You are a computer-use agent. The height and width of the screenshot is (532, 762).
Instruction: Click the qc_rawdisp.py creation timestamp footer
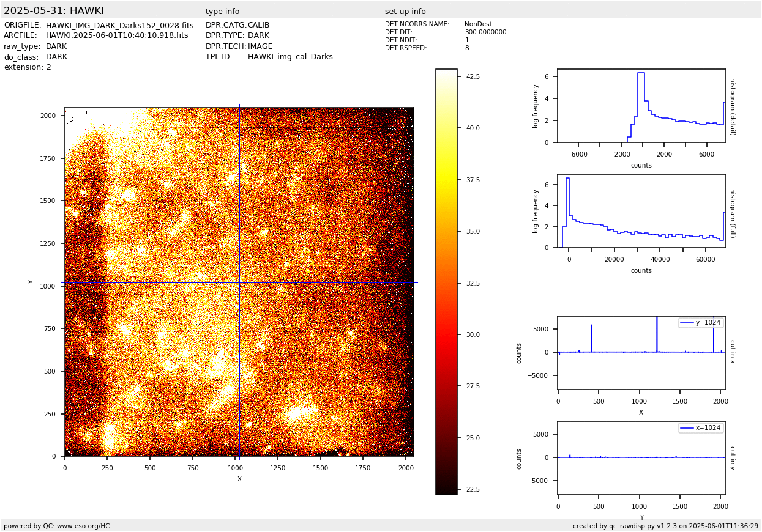point(665,526)
